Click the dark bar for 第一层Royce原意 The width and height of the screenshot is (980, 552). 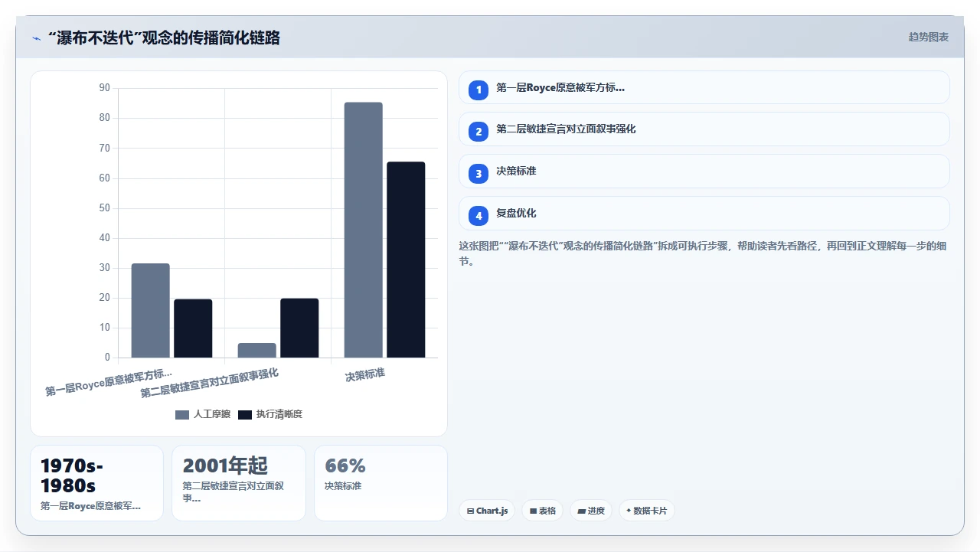[193, 328]
